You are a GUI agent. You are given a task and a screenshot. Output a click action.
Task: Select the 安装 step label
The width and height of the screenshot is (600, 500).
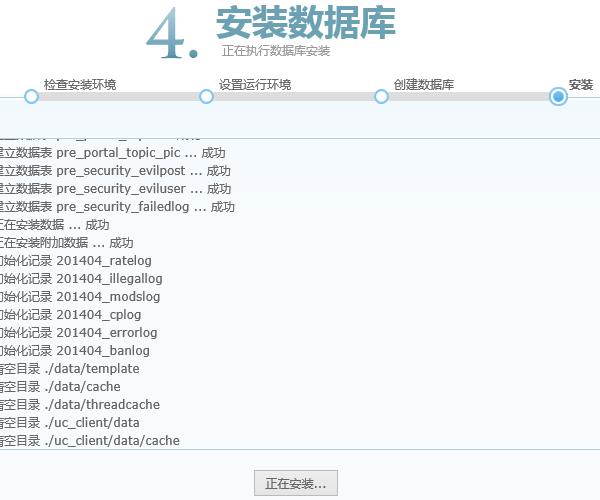[x=581, y=84]
